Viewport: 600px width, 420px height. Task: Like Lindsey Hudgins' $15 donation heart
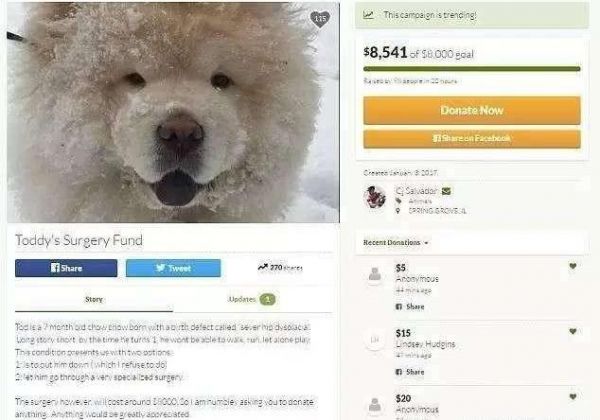572,331
